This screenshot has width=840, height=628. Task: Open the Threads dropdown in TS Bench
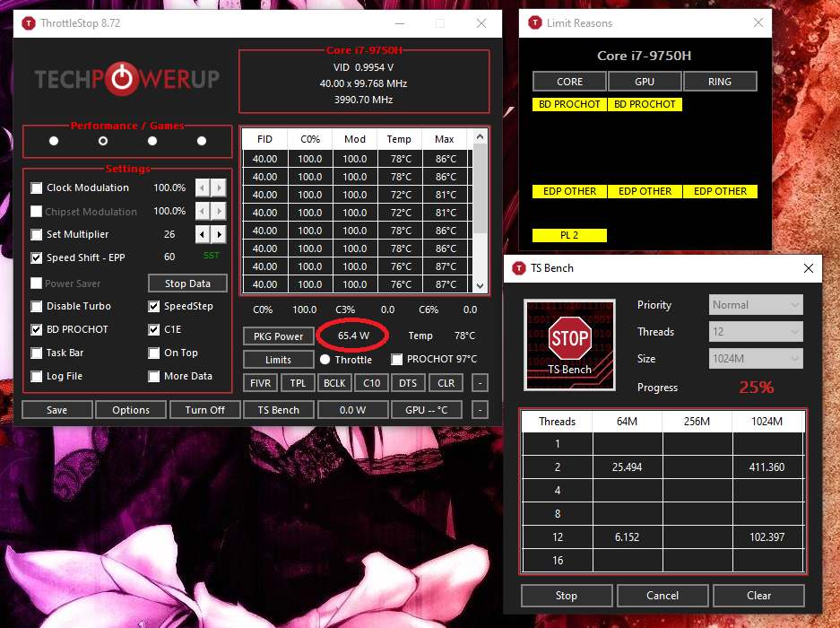tap(756, 331)
